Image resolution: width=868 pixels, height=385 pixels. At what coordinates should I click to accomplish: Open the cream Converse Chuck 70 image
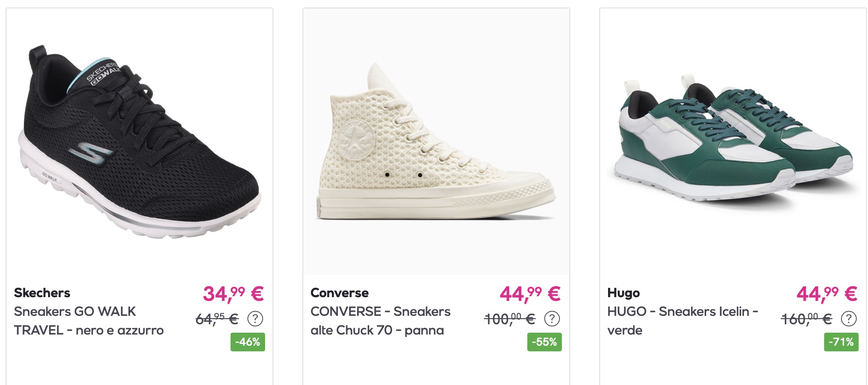coord(436,142)
